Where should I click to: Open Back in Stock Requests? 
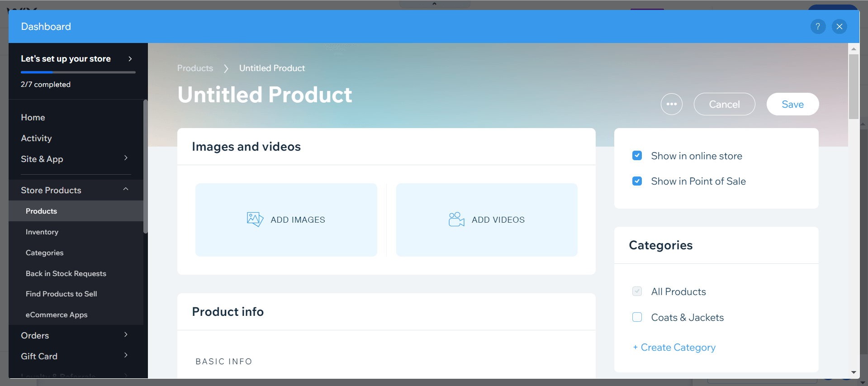click(x=66, y=273)
